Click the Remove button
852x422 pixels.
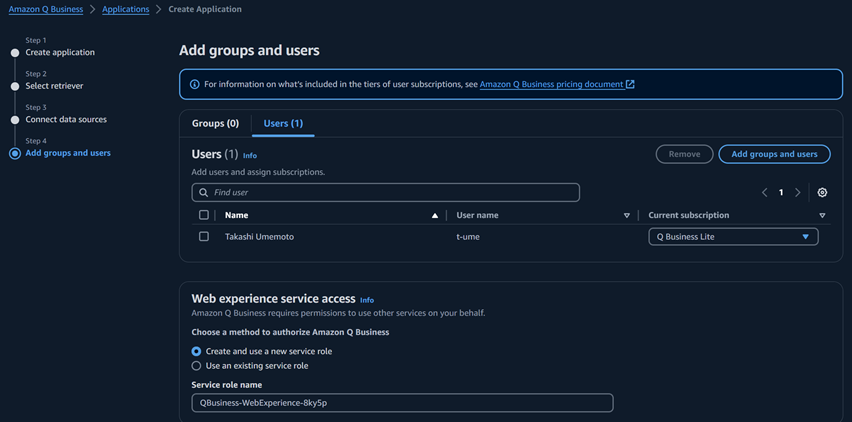click(684, 154)
